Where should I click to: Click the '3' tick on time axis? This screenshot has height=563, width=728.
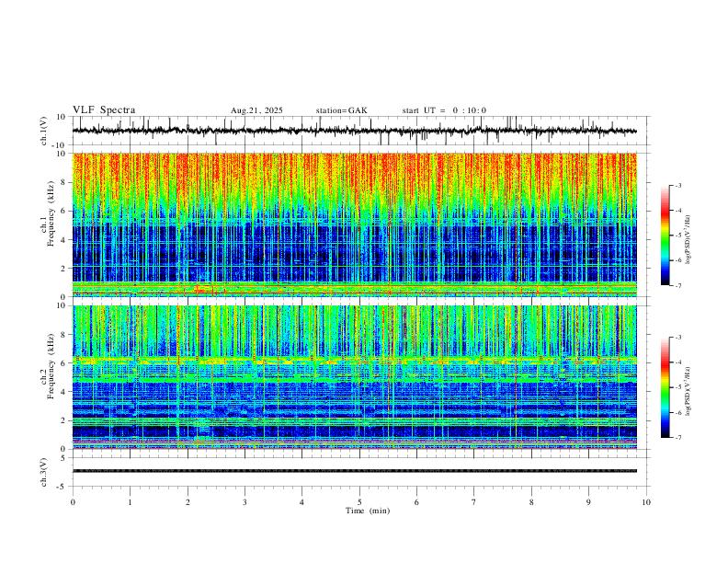pyautogui.click(x=245, y=502)
